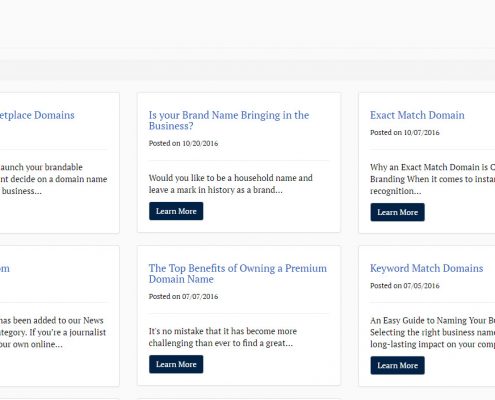
Task: Click Learn More under the household name excerpt
Action: point(176,211)
